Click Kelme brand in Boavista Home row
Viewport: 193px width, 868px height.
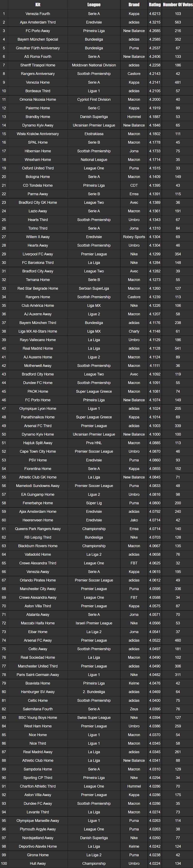[x=134, y=683]
